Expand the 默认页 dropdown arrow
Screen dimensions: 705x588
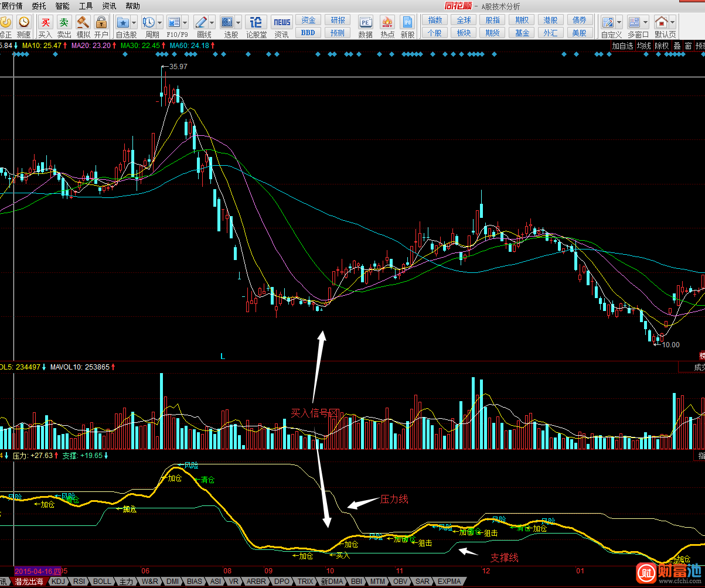point(672,22)
